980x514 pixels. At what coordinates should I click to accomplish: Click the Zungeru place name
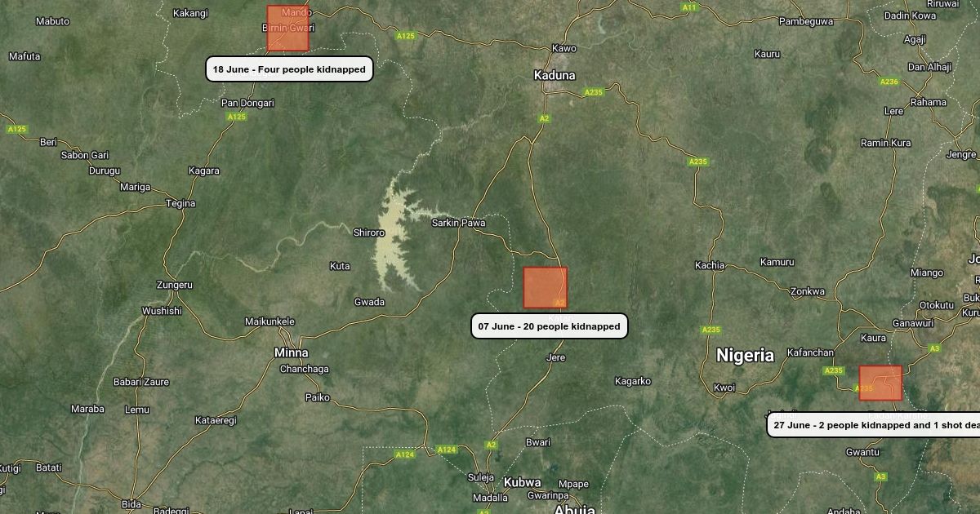click(175, 285)
